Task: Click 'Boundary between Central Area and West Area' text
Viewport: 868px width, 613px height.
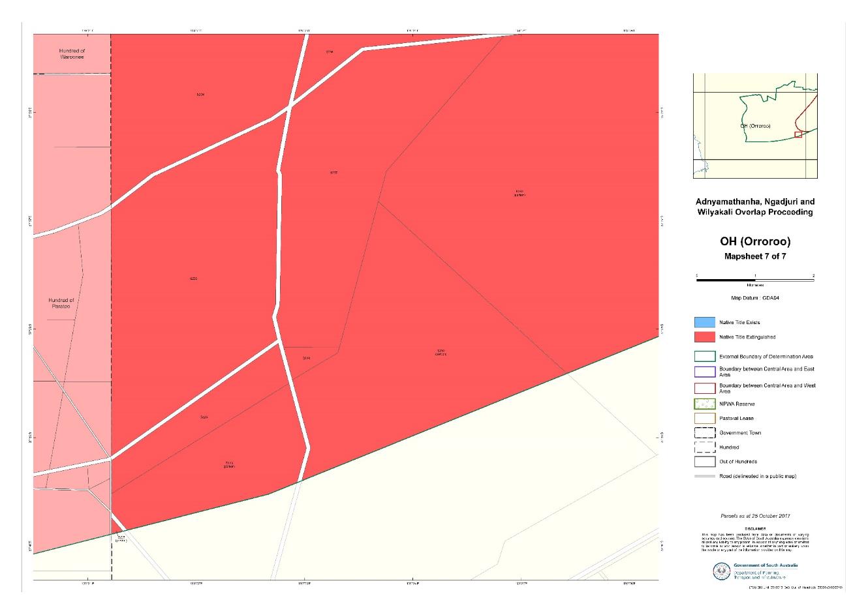Action: 767,388
